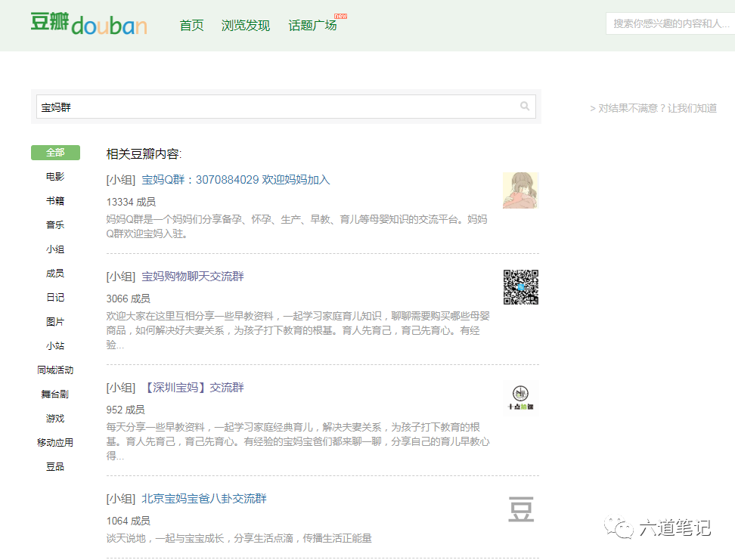Filter results by 同城活动
Image resolution: width=735 pixels, height=560 pixels.
pos(55,370)
